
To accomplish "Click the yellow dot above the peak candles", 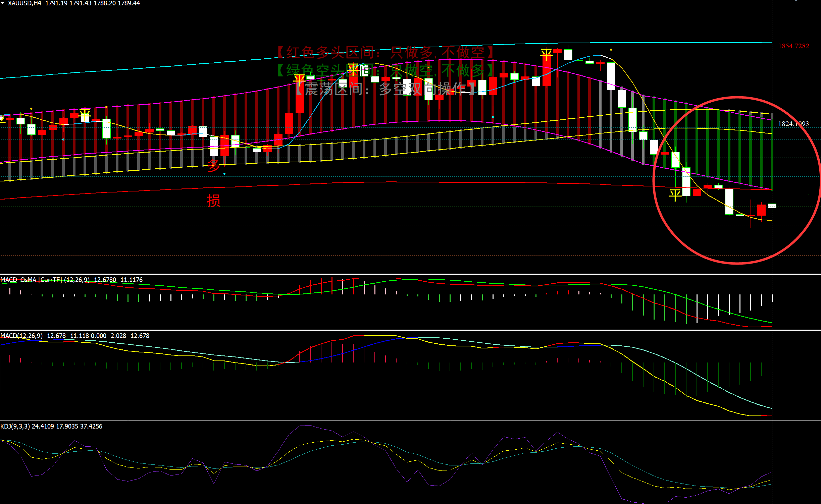I will tap(611, 50).
